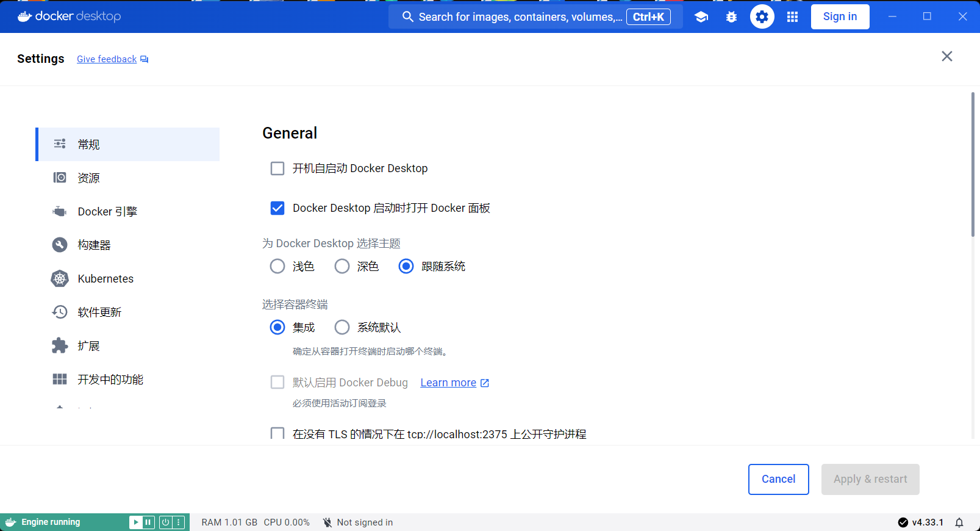Open the Kubernetes settings tab
The width and height of the screenshot is (980, 531).
click(106, 279)
